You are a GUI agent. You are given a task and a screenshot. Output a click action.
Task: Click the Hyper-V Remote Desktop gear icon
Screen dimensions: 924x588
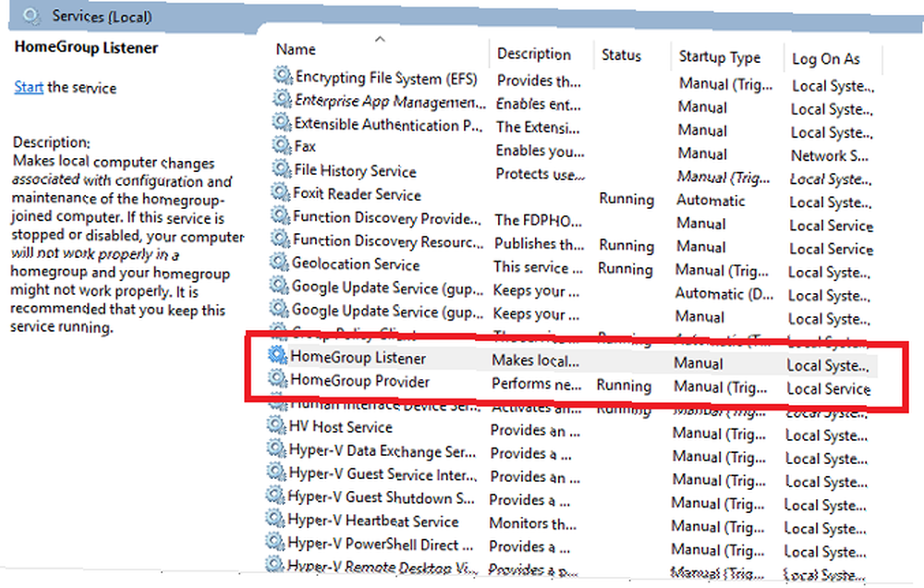point(274,564)
